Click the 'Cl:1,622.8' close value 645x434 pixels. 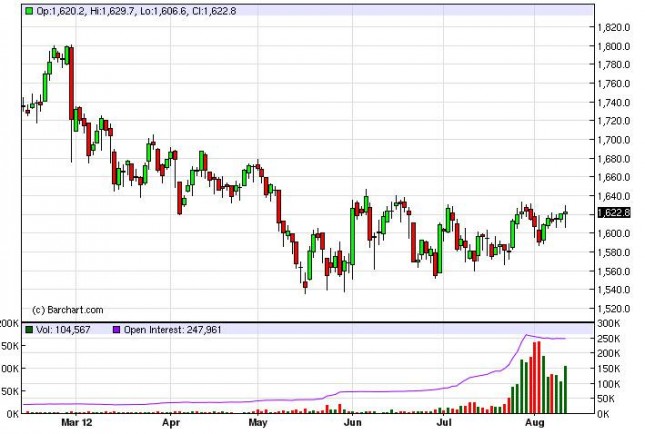pyautogui.click(x=214, y=11)
